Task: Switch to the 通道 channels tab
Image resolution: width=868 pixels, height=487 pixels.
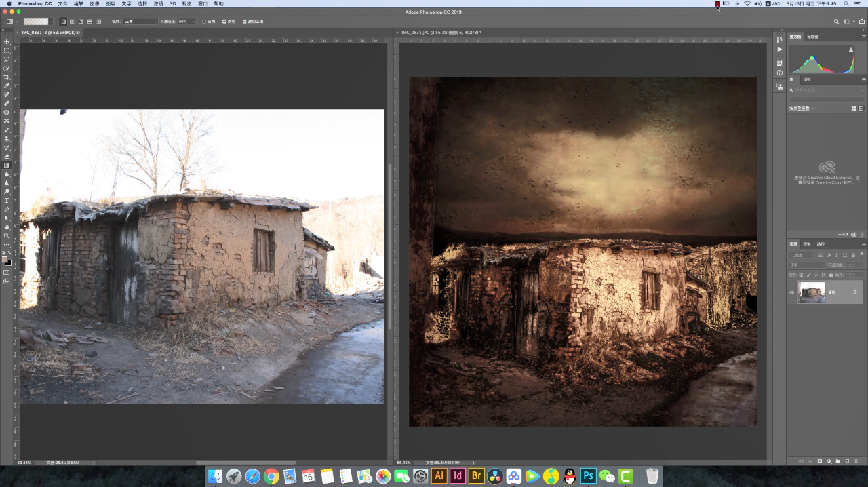Action: (x=807, y=243)
